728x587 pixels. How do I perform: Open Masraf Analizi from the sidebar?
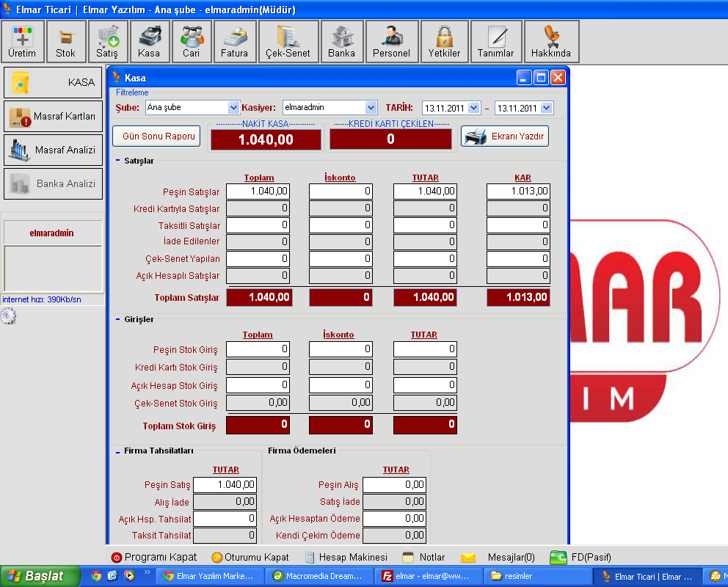coord(53,150)
